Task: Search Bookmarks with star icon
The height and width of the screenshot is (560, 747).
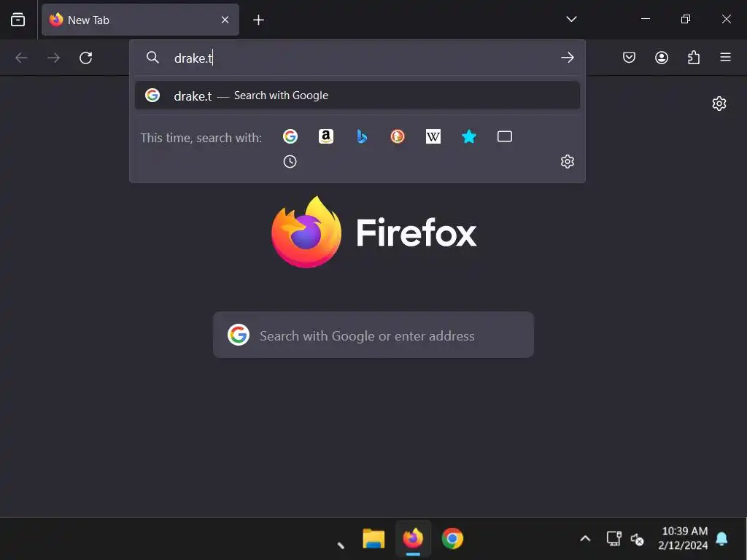Action: (x=469, y=136)
